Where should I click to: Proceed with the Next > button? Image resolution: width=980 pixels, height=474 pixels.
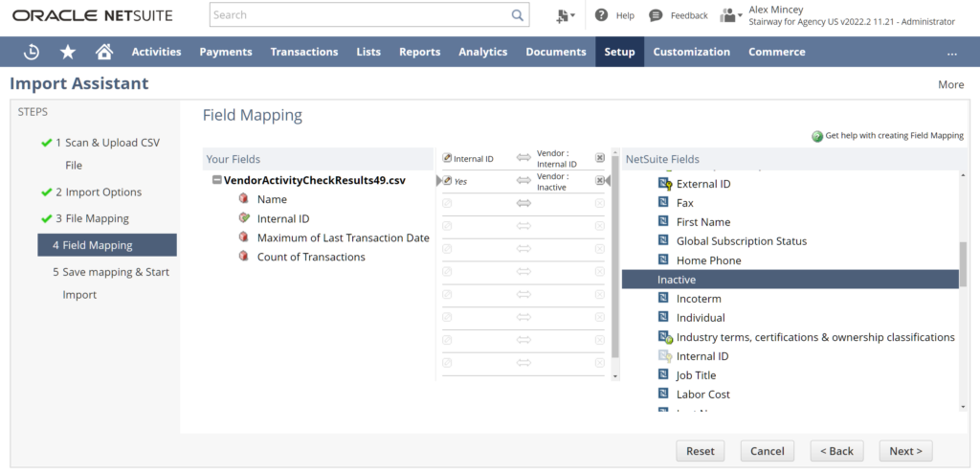pos(905,451)
